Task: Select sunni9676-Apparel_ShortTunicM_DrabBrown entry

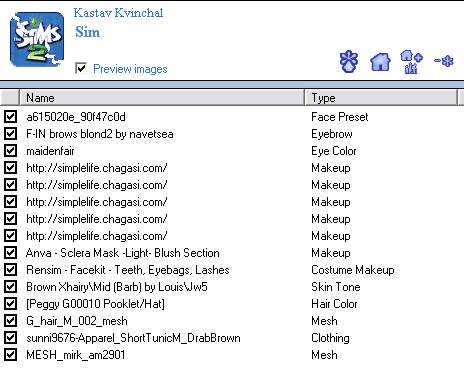Action: [x=133, y=338]
